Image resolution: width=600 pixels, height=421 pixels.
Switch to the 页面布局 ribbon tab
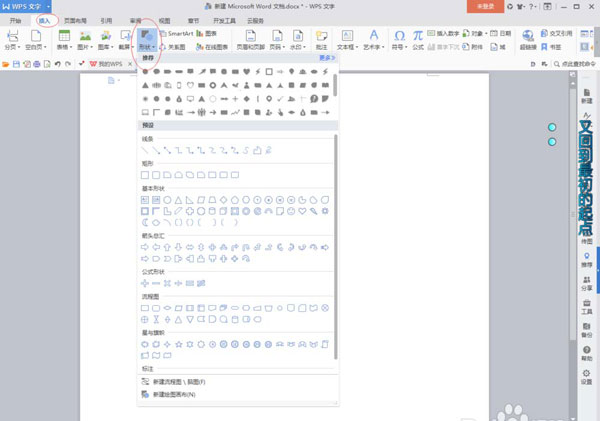coord(75,21)
